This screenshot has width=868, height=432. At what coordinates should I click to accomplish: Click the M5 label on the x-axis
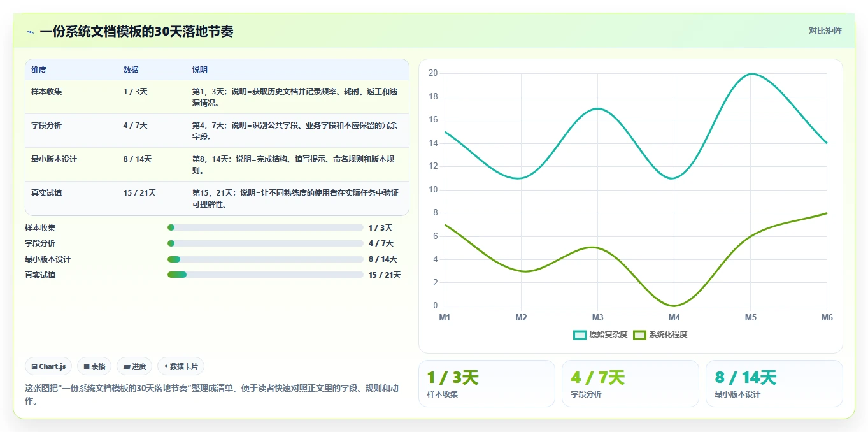[x=750, y=317]
